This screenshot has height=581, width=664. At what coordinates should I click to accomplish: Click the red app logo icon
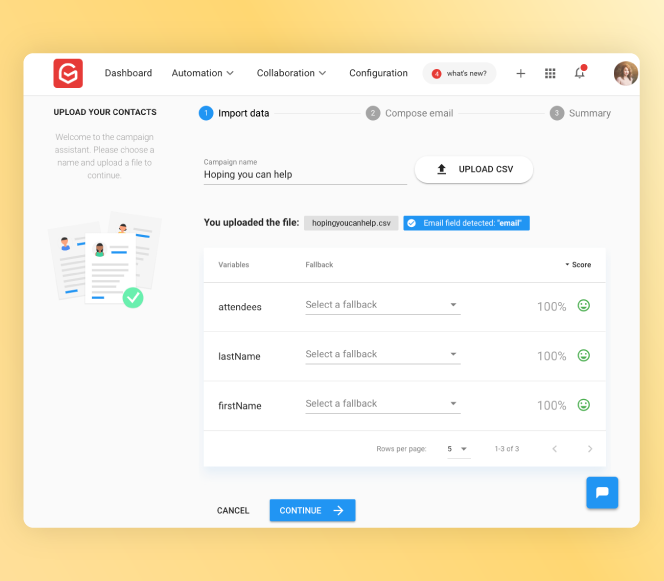point(68,73)
